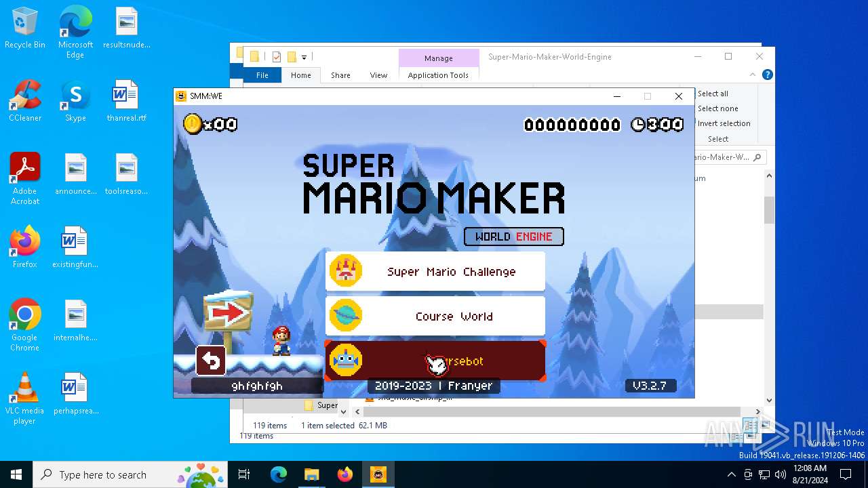This screenshot has width=868, height=488.
Task: Select the toolsreaso file on desktop
Action: pos(127,175)
